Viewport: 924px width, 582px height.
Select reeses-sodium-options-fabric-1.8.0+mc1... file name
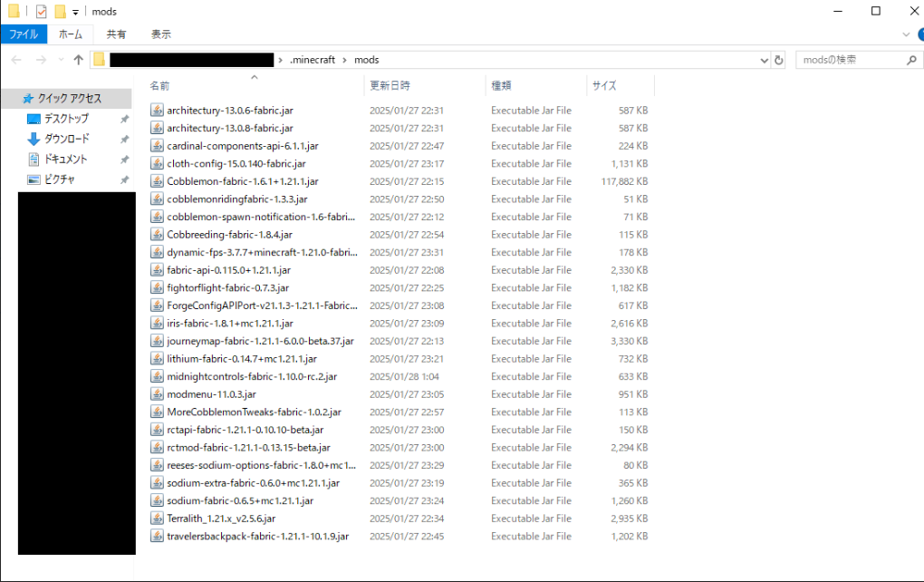[261, 465]
